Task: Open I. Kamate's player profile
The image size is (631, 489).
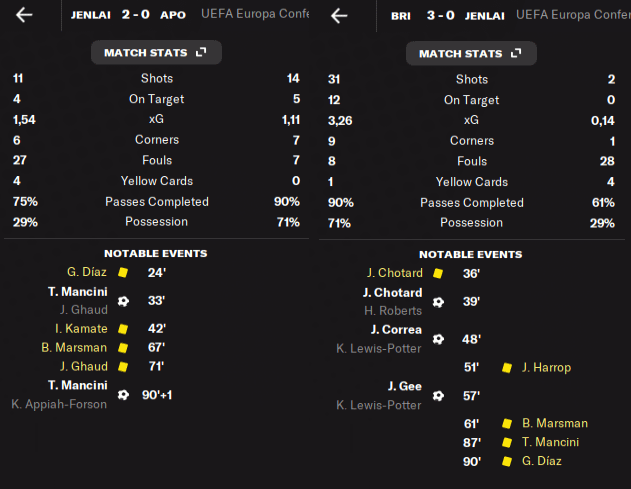Action: pos(83,329)
